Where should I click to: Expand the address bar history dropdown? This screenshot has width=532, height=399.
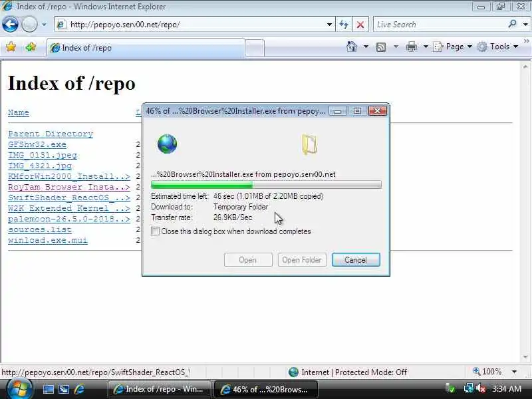329,25
